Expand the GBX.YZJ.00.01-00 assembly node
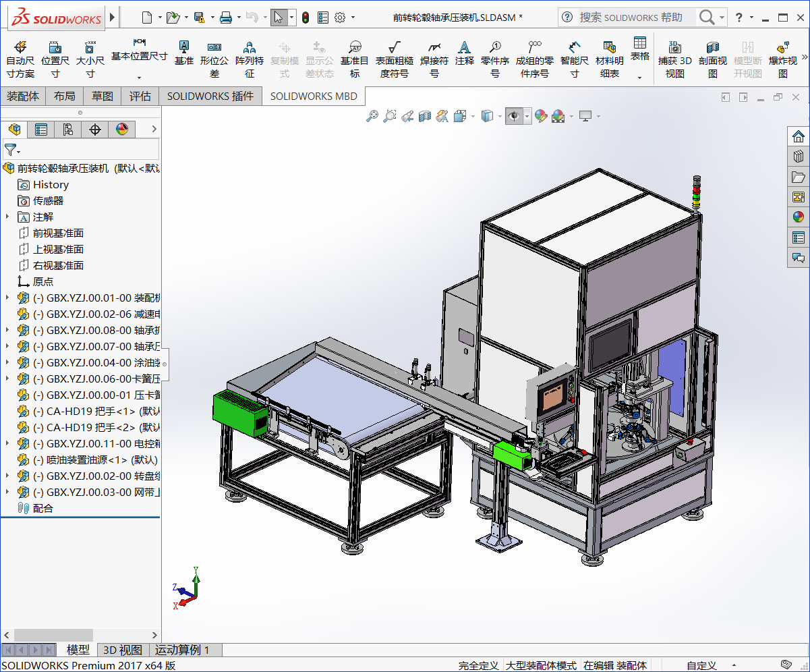Image resolution: width=810 pixels, height=672 pixels. click(x=7, y=298)
